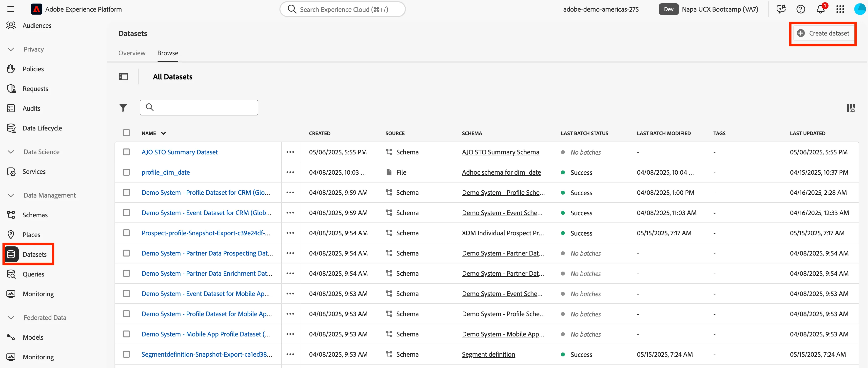
Task: Collapse the Federated Data sidebar section
Action: point(11,317)
